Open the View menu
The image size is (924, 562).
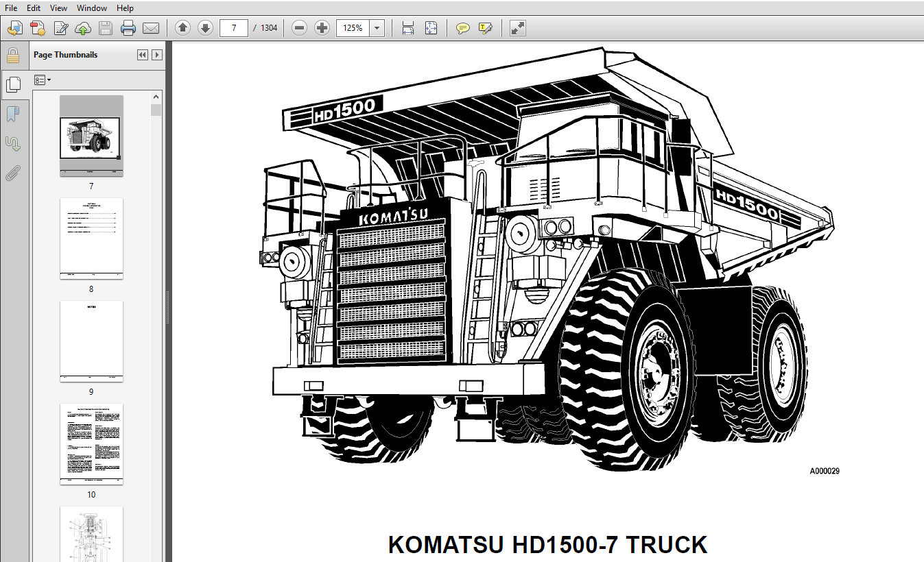(x=59, y=8)
